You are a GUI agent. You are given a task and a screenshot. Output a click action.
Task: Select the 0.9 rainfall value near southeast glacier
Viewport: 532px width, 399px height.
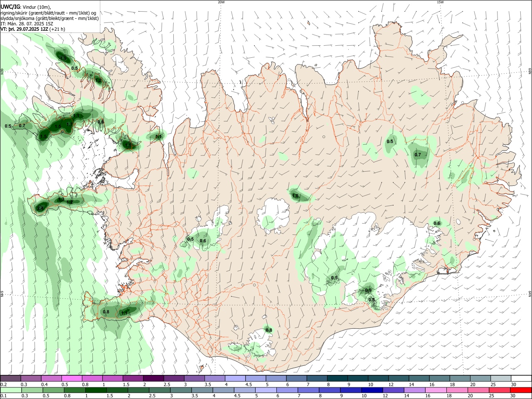pos(368,291)
